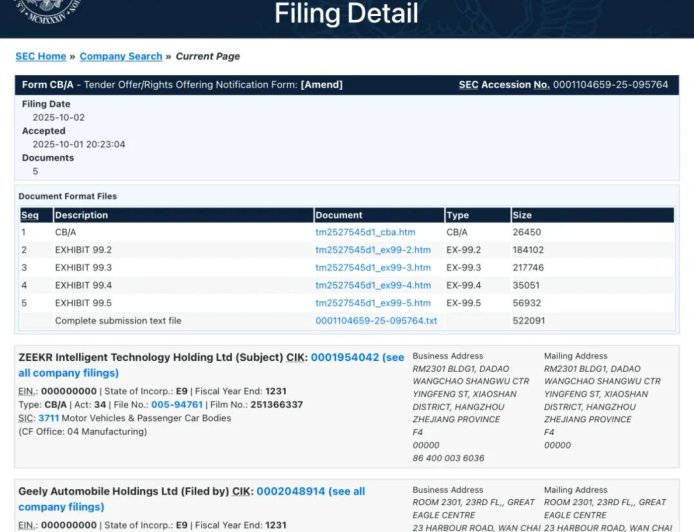Click ZEEKR CIK number 0001954042
This screenshot has width=694, height=532.
tap(344, 357)
